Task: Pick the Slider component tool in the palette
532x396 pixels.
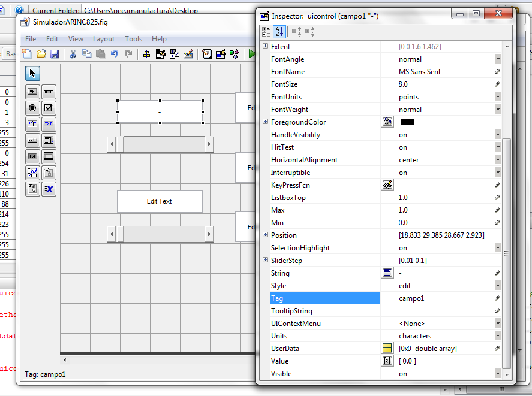Action: coord(49,92)
